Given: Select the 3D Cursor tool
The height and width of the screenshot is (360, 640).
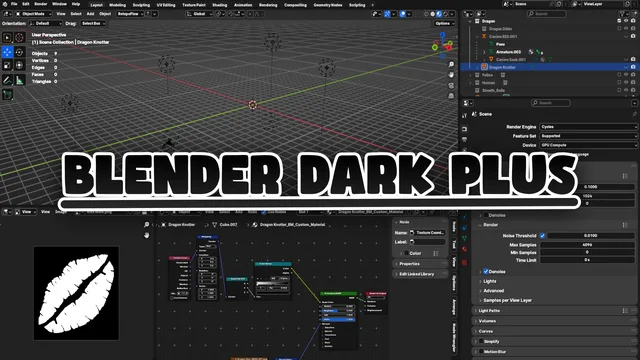Looking at the screenshot, I should [19, 38].
